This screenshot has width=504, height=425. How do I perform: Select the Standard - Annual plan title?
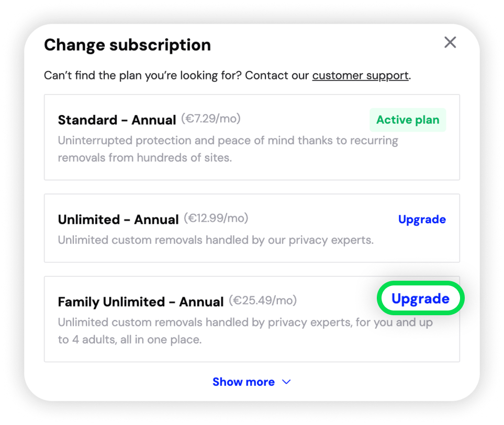117,120
